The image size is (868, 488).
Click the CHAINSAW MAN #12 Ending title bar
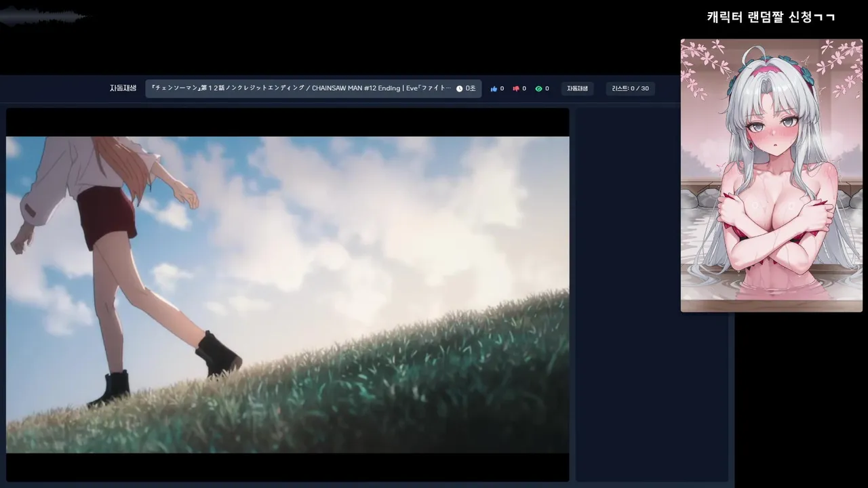[313, 89]
